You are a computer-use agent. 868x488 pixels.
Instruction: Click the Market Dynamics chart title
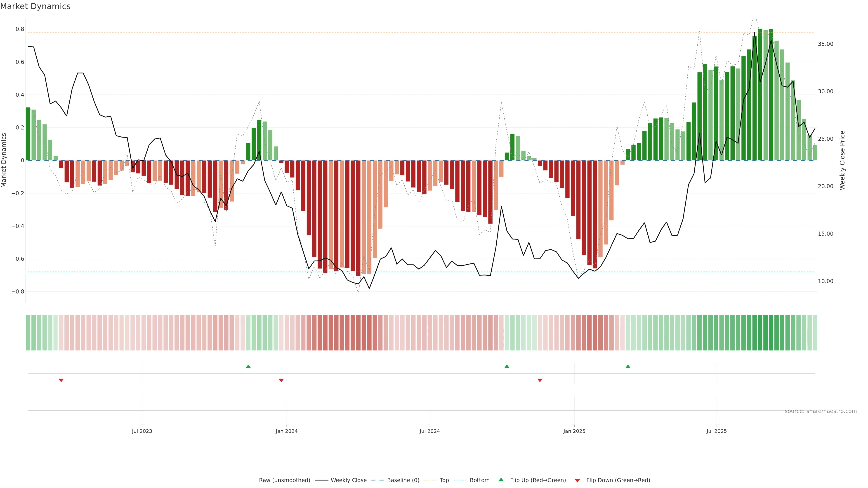point(35,6)
